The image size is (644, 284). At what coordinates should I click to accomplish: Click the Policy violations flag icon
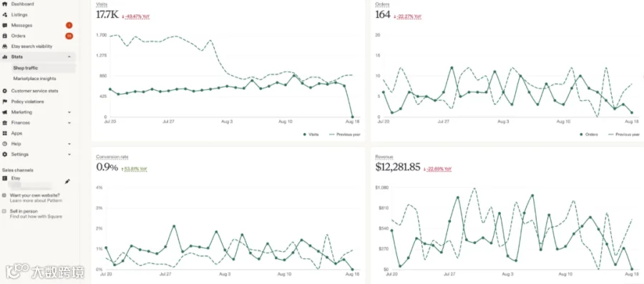pos(5,102)
